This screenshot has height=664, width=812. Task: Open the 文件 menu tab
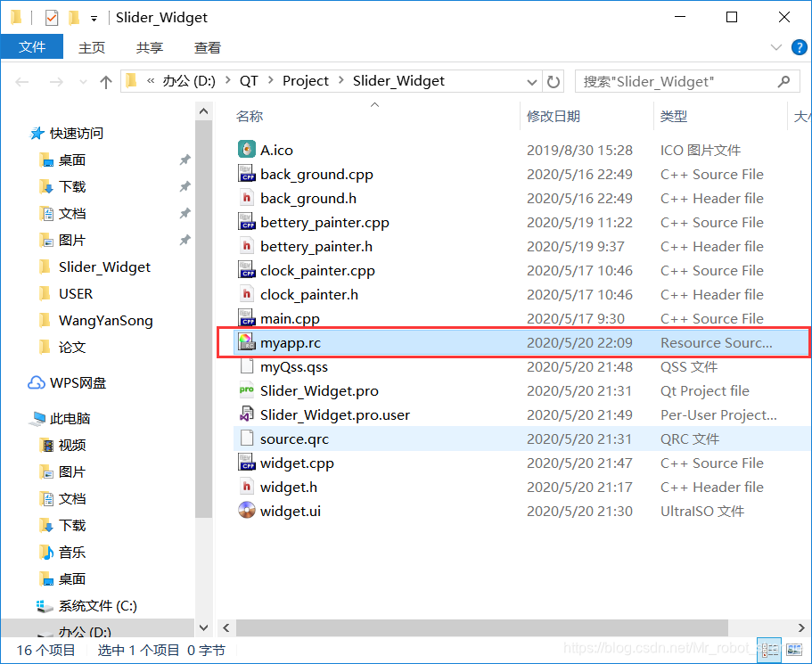click(32, 47)
